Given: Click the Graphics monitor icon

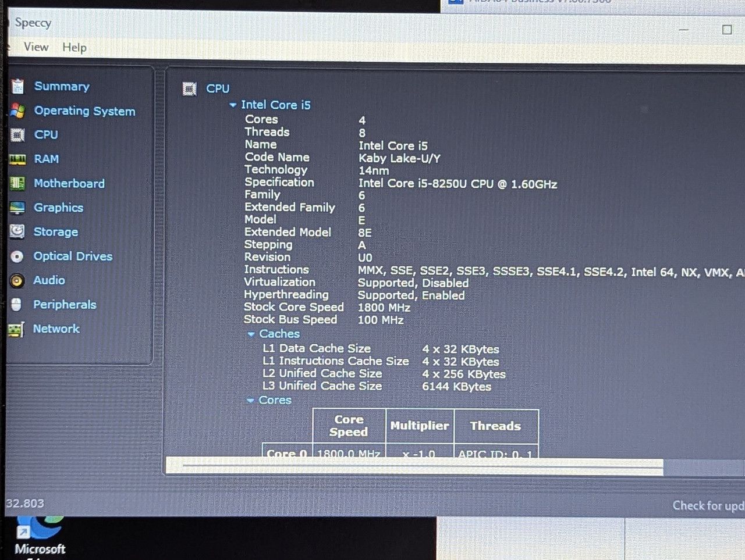Looking at the screenshot, I should click(x=17, y=208).
